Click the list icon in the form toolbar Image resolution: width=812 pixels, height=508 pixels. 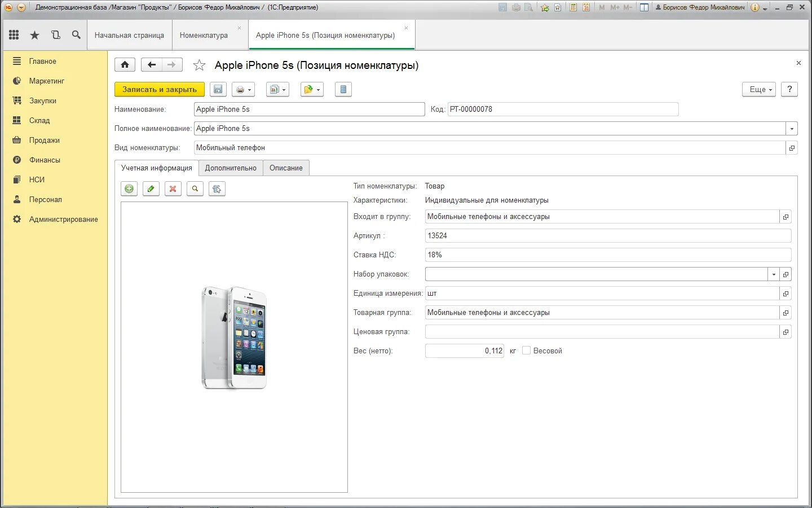(x=343, y=89)
